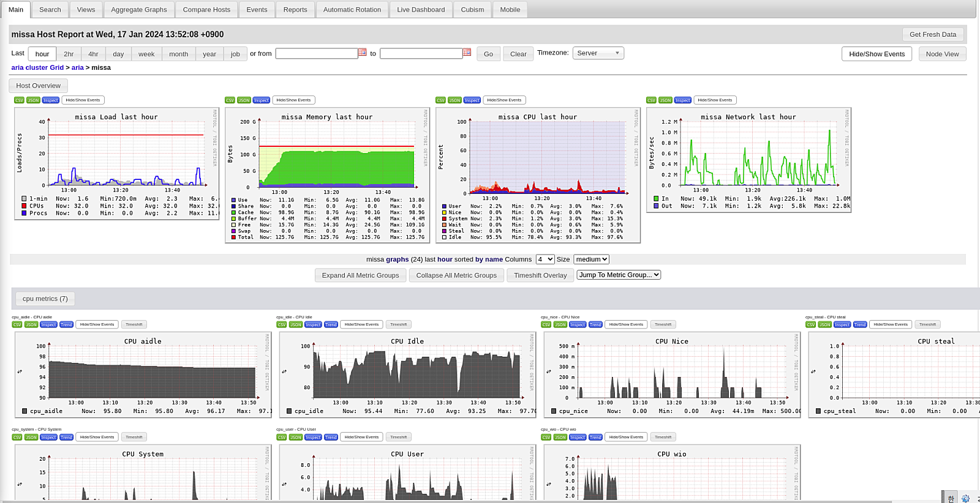
Task: Open the calendar picker for the from date
Action: [x=363, y=53]
